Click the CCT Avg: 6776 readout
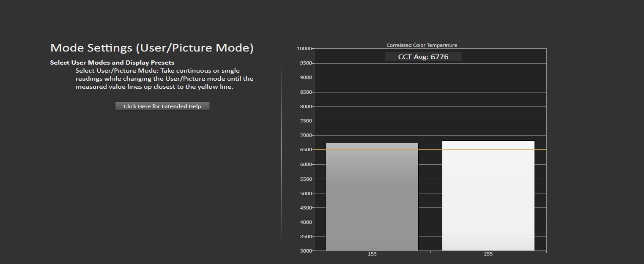644x264 pixels. (x=423, y=57)
